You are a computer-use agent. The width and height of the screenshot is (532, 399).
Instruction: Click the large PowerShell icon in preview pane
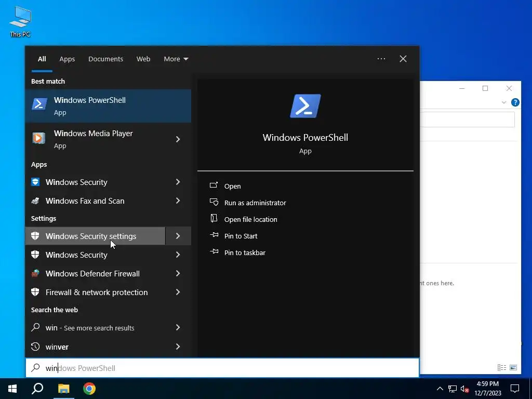[305, 106]
